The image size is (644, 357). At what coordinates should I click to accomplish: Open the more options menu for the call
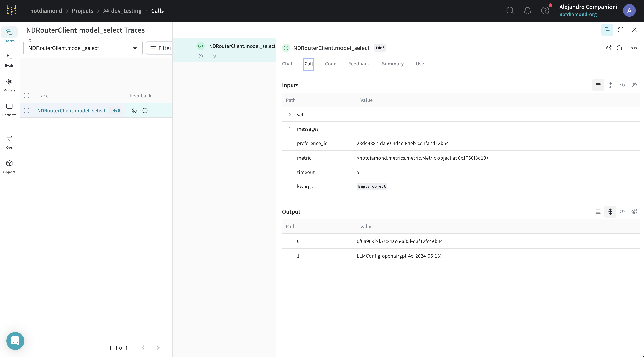[x=634, y=48]
